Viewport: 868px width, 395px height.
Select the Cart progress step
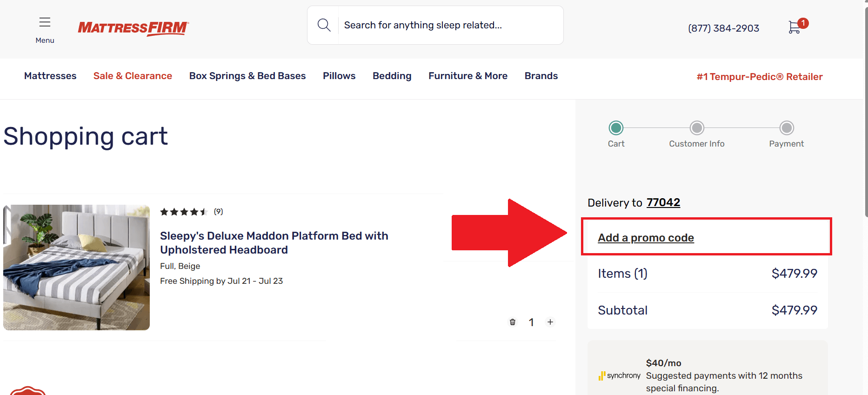[x=616, y=128]
